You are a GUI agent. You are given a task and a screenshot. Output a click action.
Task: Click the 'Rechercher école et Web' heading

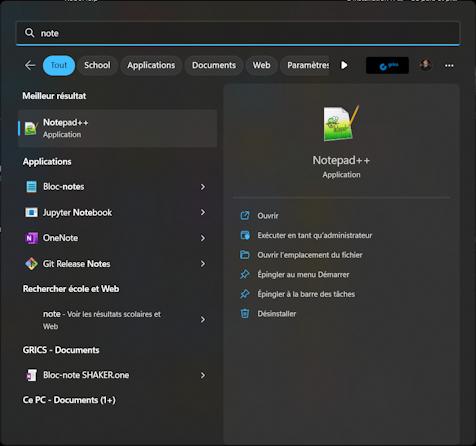click(x=71, y=289)
